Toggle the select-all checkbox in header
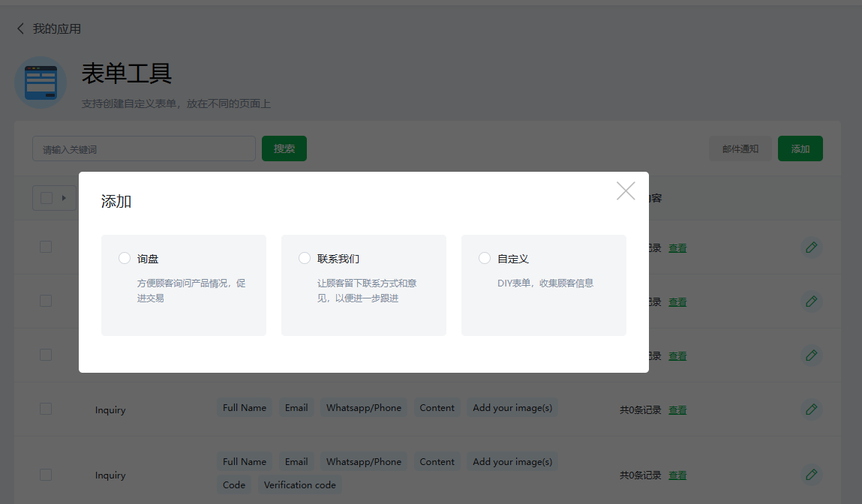Image resolution: width=862 pixels, height=504 pixels. (47, 198)
